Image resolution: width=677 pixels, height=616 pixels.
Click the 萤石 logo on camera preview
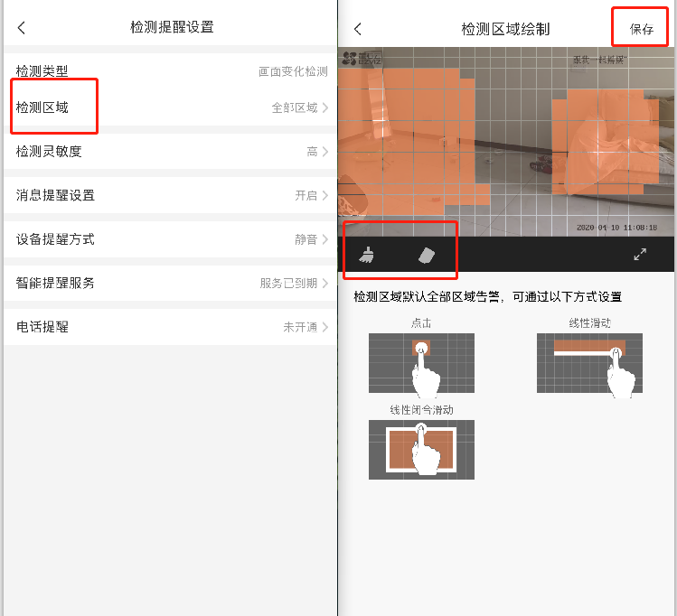pos(360,60)
